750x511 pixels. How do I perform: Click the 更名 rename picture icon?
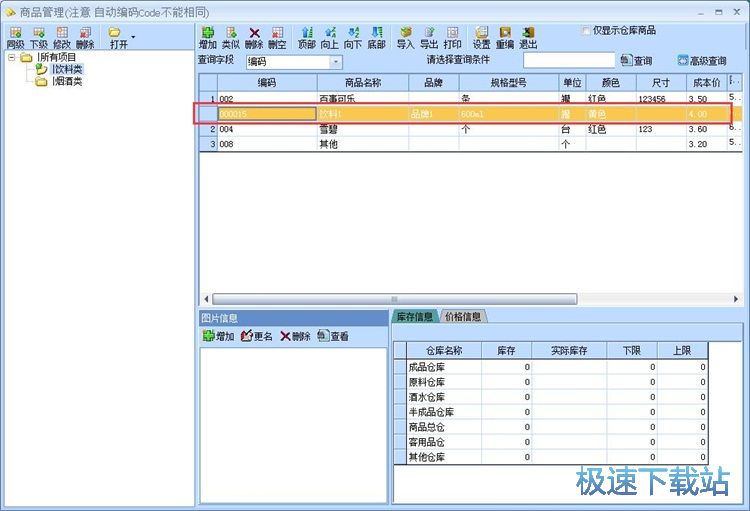(257, 336)
